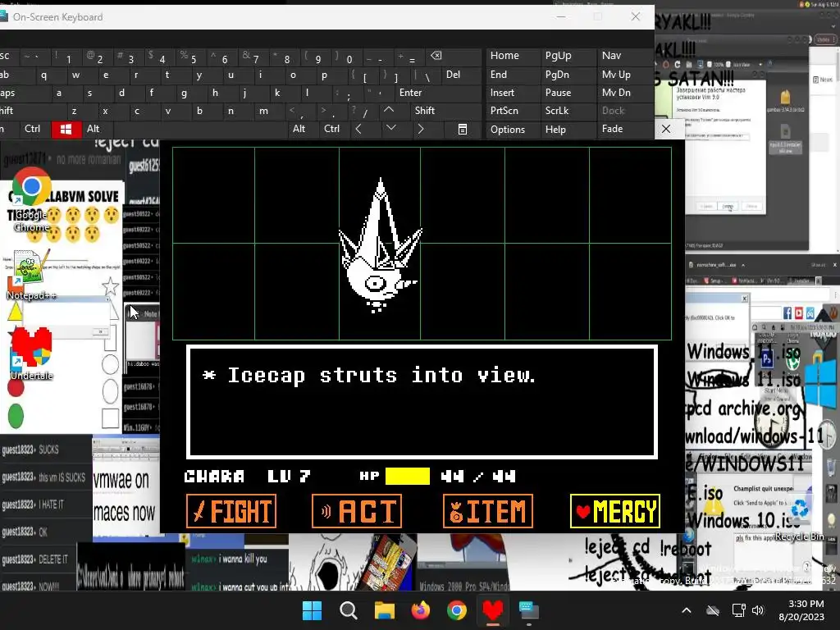
Task: Switch to the Undertale heart icon on taskbar
Action: coord(493,610)
